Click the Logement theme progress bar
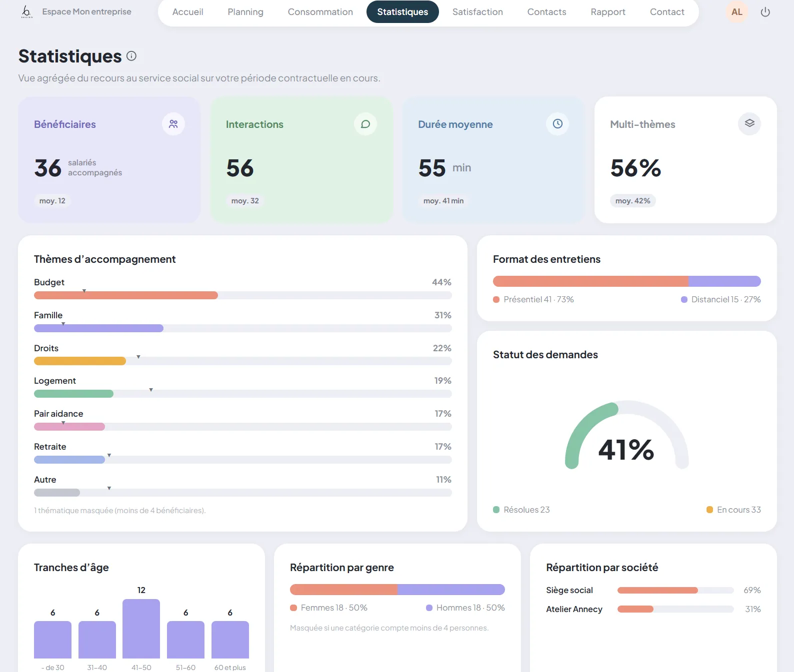 click(x=243, y=394)
